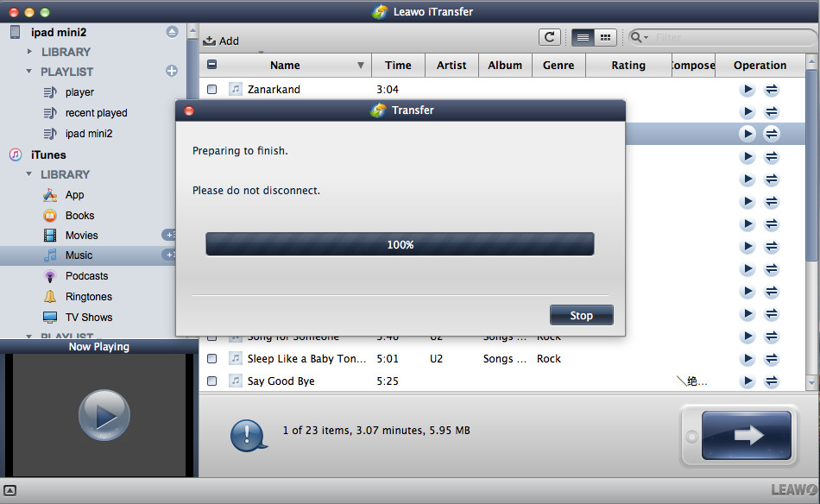Stop the transfer in progress
Screen dimensions: 820x504
click(581, 315)
